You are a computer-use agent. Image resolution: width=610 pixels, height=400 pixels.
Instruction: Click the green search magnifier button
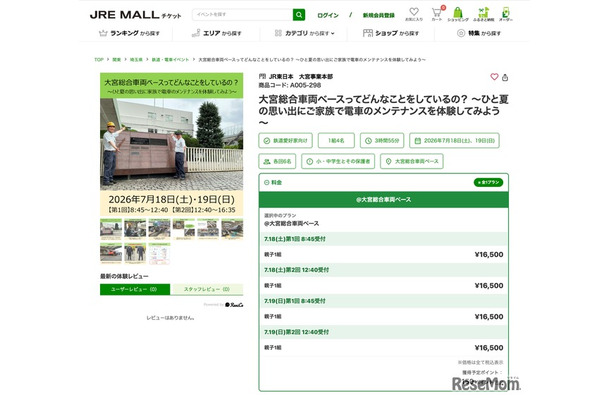point(298,15)
